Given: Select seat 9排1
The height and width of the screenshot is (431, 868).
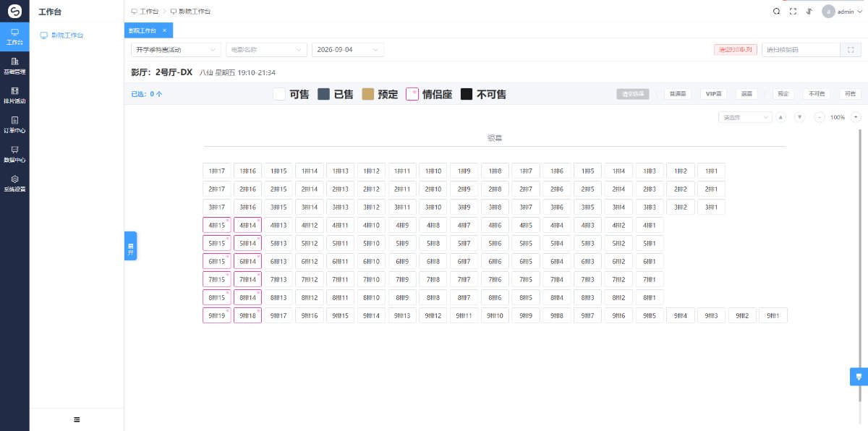Looking at the screenshot, I should click(x=773, y=316).
